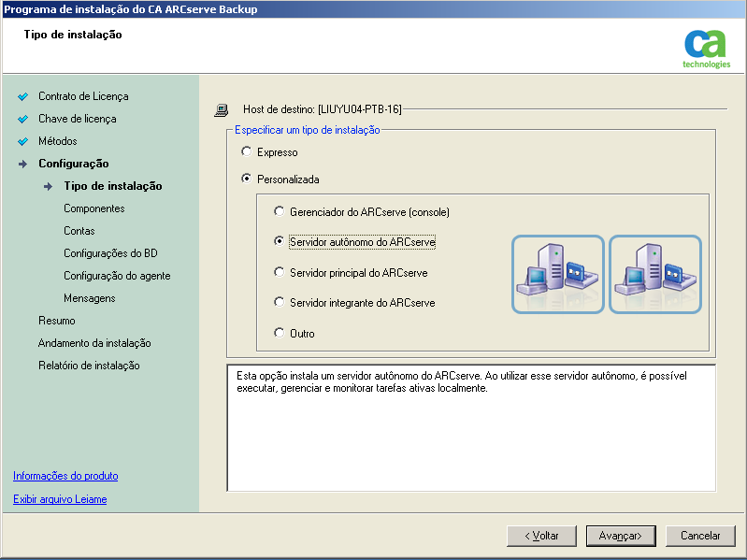This screenshot has width=747, height=560.
Task: Click the Tipo de instalação page heading
Action: (x=73, y=35)
